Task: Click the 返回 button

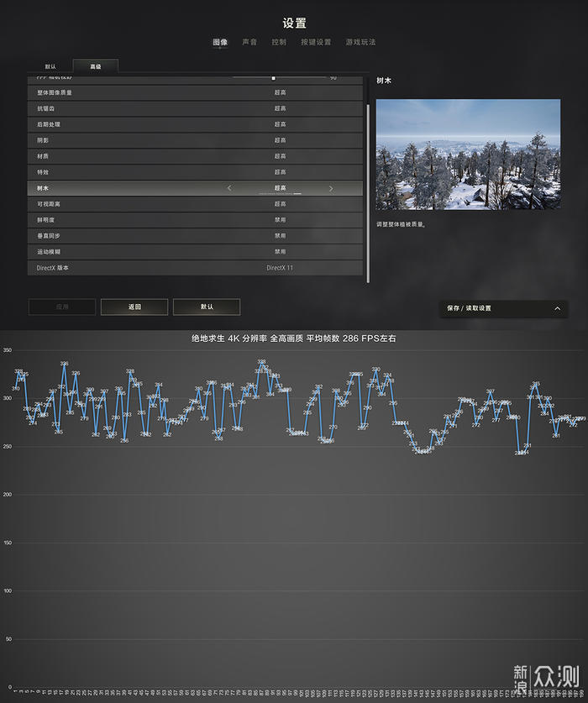Action: 134,307
